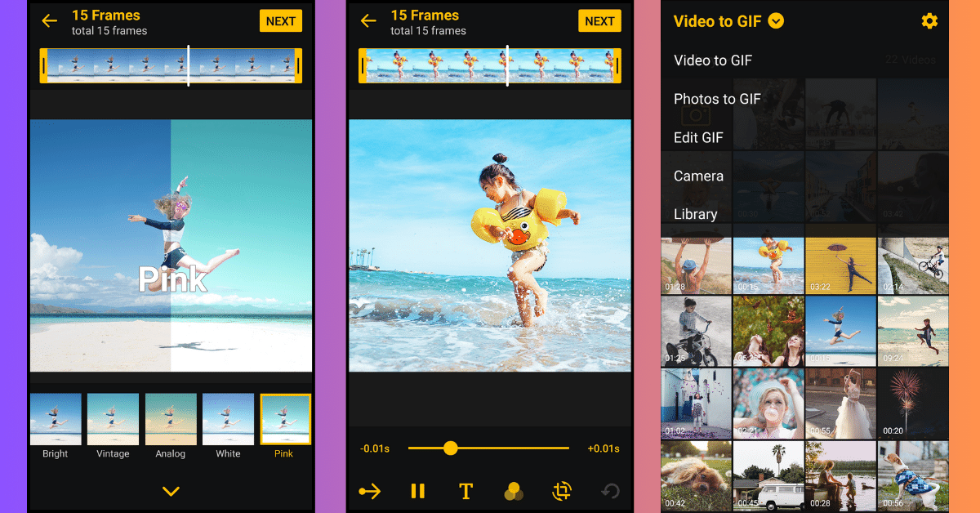Click NEXT on the speed editing screen
This screenshot has width=980, height=513.
click(599, 21)
